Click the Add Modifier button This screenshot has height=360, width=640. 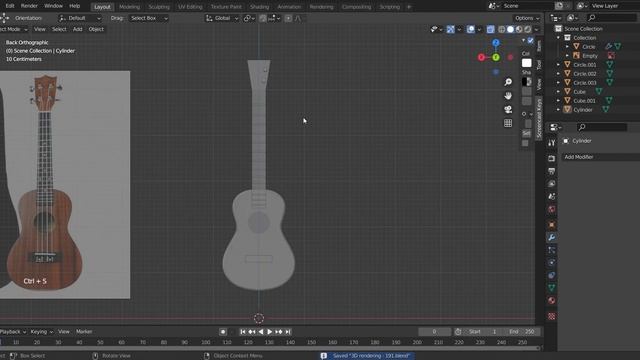(600, 157)
